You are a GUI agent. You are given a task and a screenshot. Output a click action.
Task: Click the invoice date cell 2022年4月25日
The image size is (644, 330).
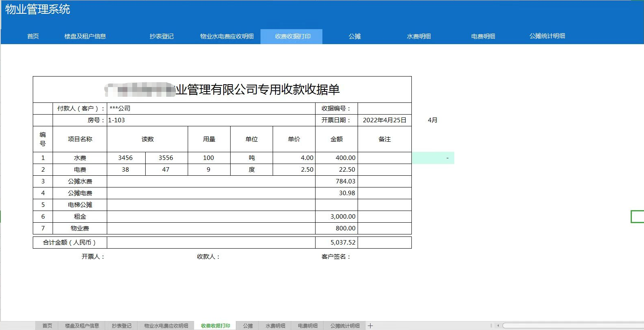coord(384,120)
